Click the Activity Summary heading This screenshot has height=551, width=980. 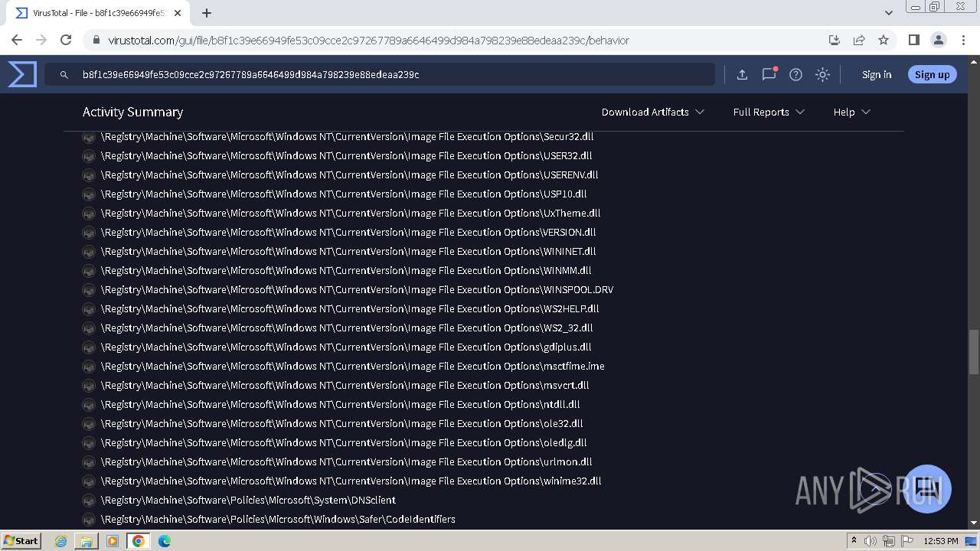[132, 112]
